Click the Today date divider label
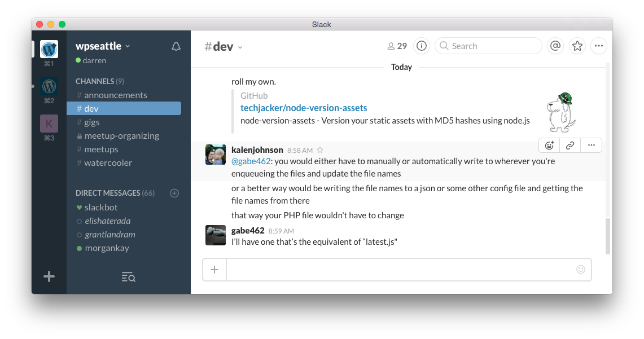The image size is (644, 339). (x=401, y=67)
